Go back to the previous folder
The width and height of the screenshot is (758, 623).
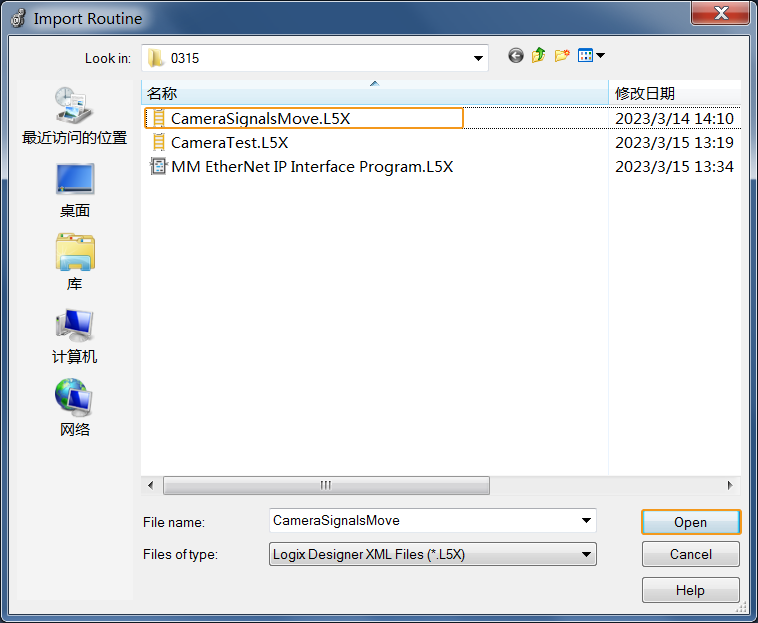[x=516, y=56]
